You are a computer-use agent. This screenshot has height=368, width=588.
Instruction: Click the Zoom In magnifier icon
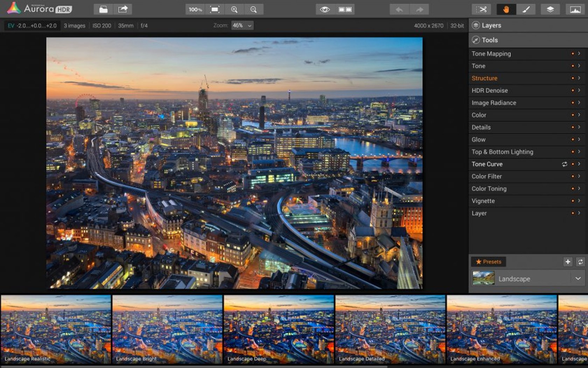pos(234,9)
